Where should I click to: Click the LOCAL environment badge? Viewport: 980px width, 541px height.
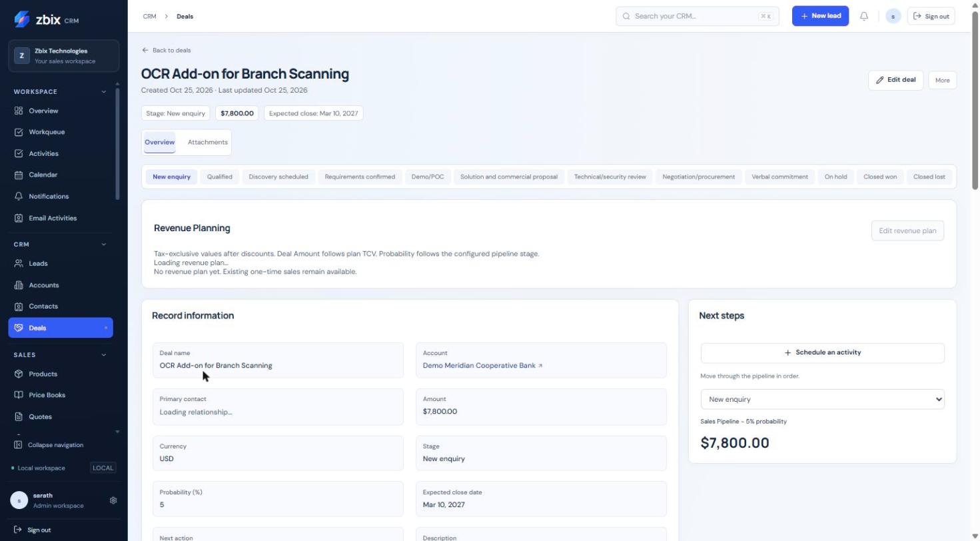(x=103, y=468)
